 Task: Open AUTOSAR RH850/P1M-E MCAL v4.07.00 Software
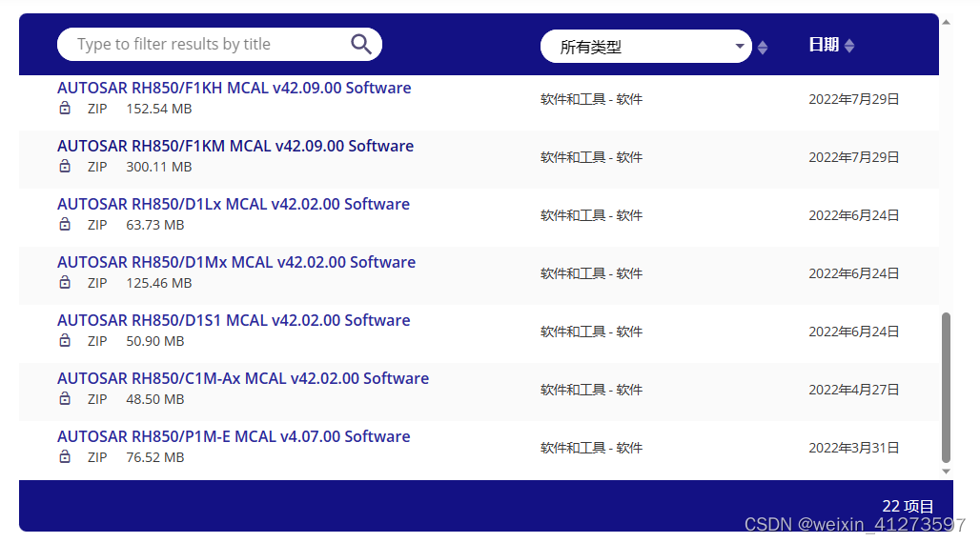234,436
